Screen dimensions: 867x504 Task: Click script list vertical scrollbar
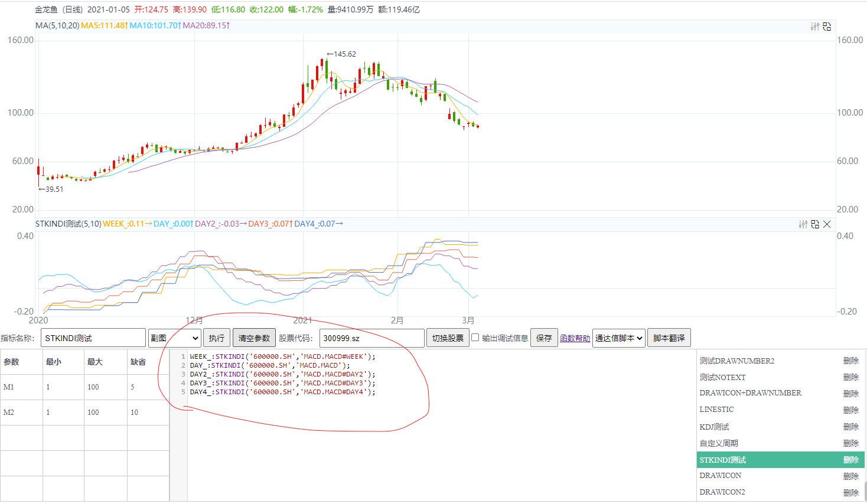tap(865, 491)
